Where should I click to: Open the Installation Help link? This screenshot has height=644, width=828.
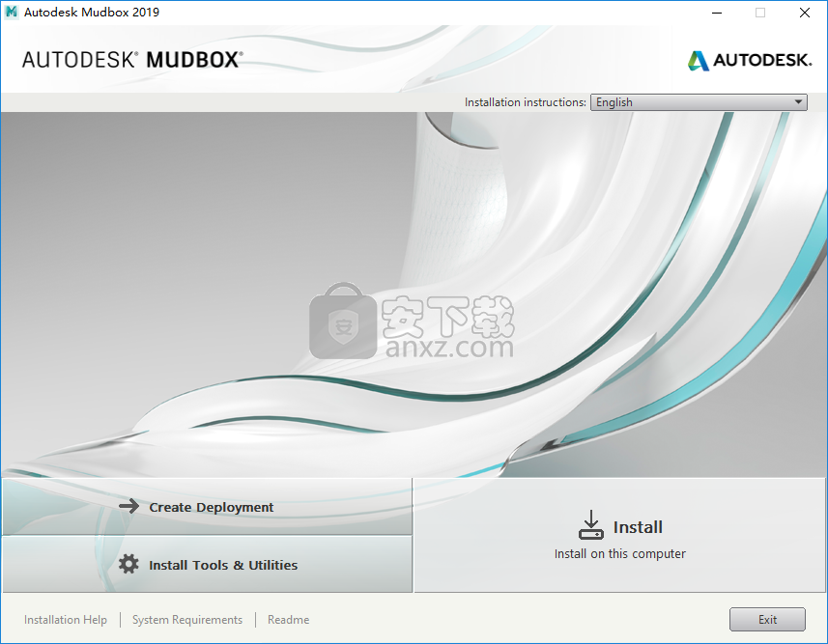(66, 620)
